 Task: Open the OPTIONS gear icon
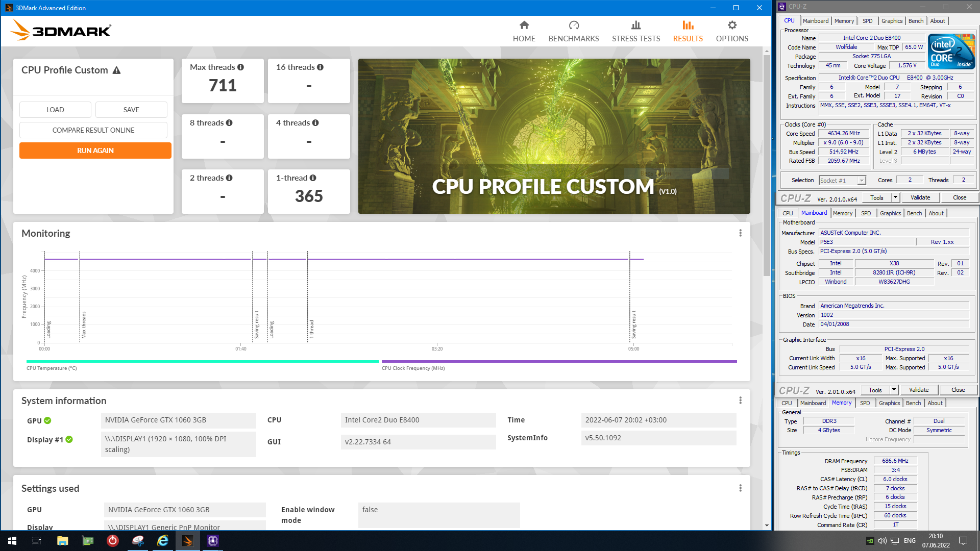[732, 26]
